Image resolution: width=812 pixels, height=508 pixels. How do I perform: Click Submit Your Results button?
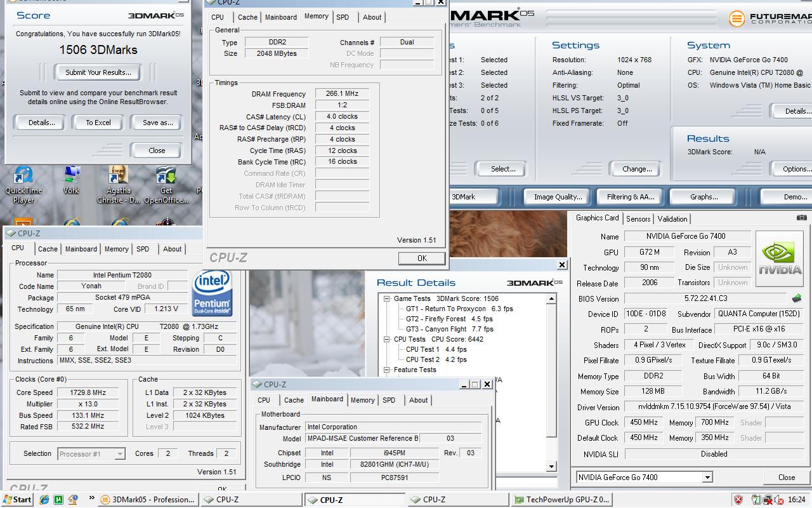click(x=98, y=72)
